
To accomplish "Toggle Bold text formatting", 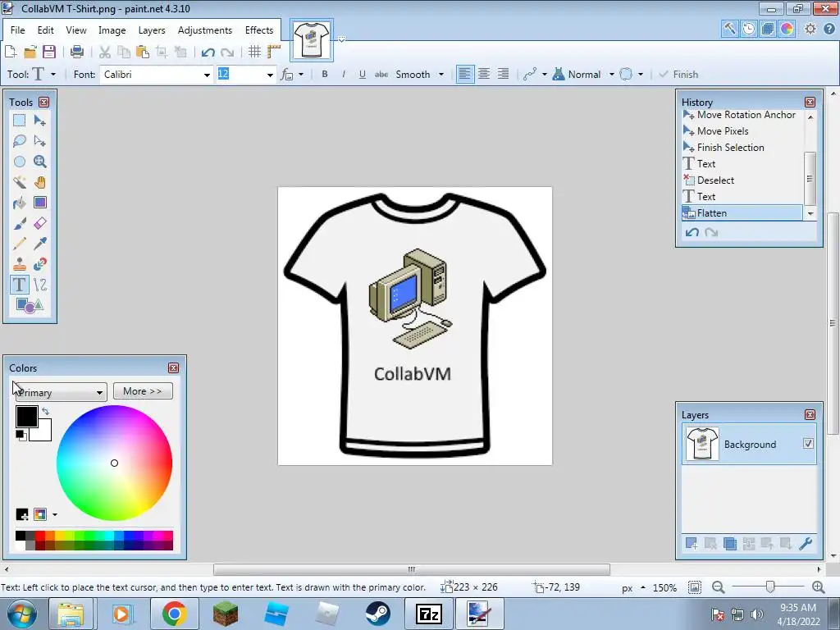I will (x=325, y=75).
